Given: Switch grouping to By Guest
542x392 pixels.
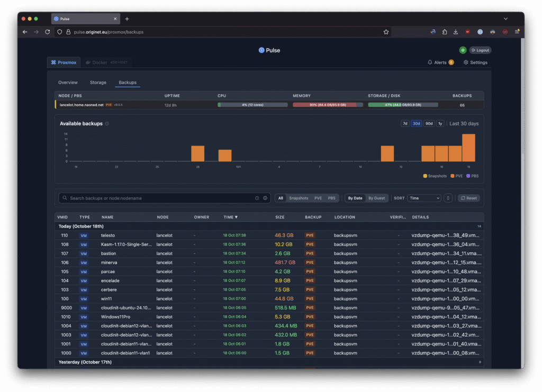Looking at the screenshot, I should (x=376, y=198).
